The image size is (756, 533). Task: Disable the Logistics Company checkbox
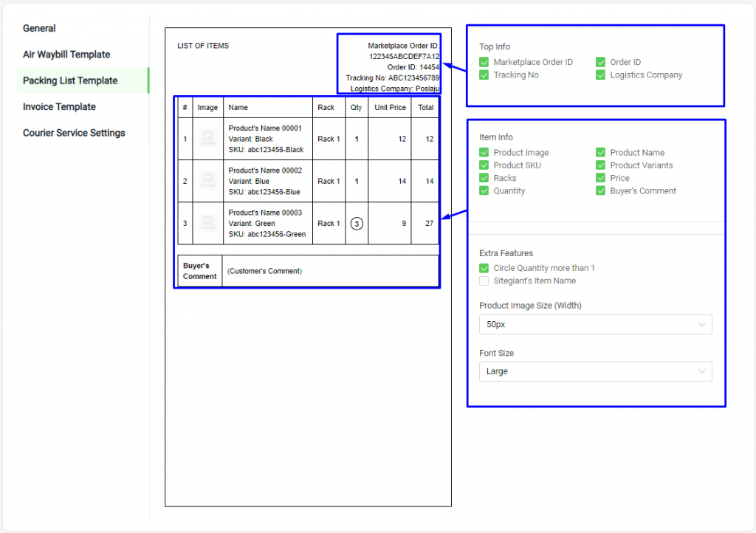[601, 75]
